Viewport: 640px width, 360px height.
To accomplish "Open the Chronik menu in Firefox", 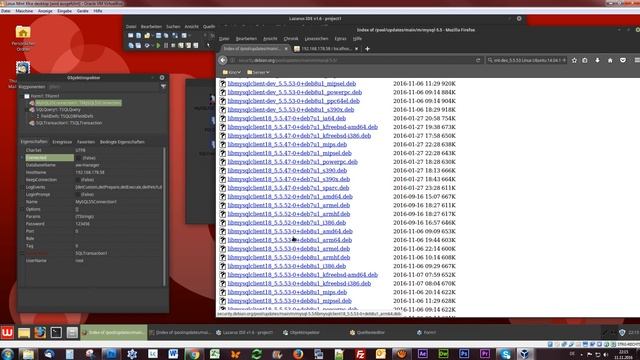I will 291,38.
